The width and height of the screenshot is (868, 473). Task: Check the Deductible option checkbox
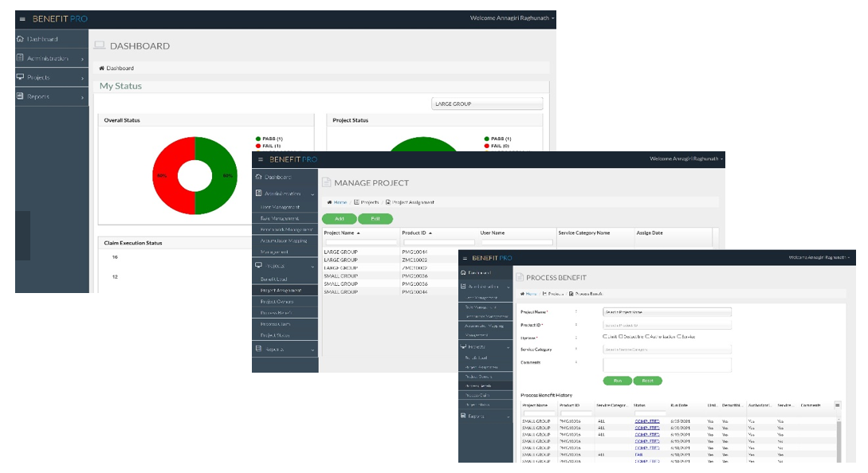coord(621,337)
